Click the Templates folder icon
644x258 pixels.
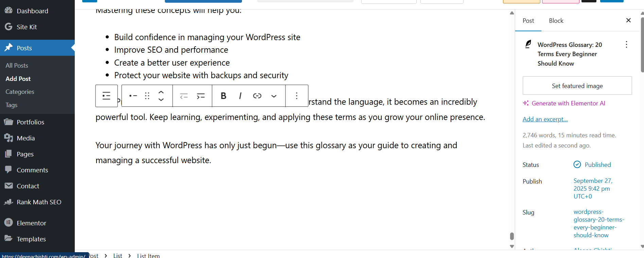coord(8,238)
